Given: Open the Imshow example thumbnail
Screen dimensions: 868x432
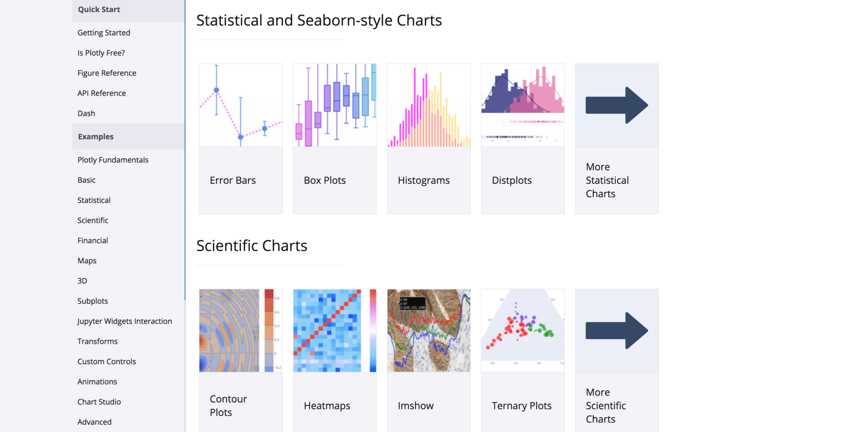Looking at the screenshot, I should click(429, 331).
